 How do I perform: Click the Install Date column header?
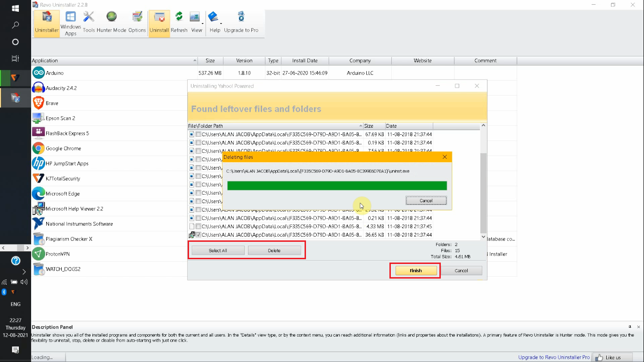pyautogui.click(x=305, y=60)
